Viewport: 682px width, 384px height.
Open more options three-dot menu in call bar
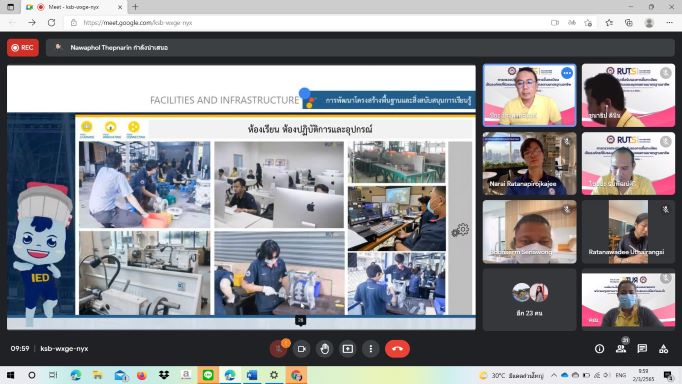point(371,349)
